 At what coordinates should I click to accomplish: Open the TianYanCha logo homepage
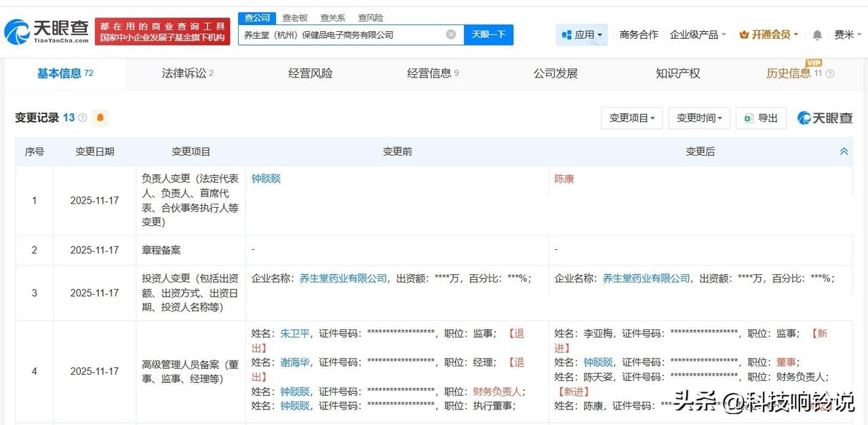(47, 31)
